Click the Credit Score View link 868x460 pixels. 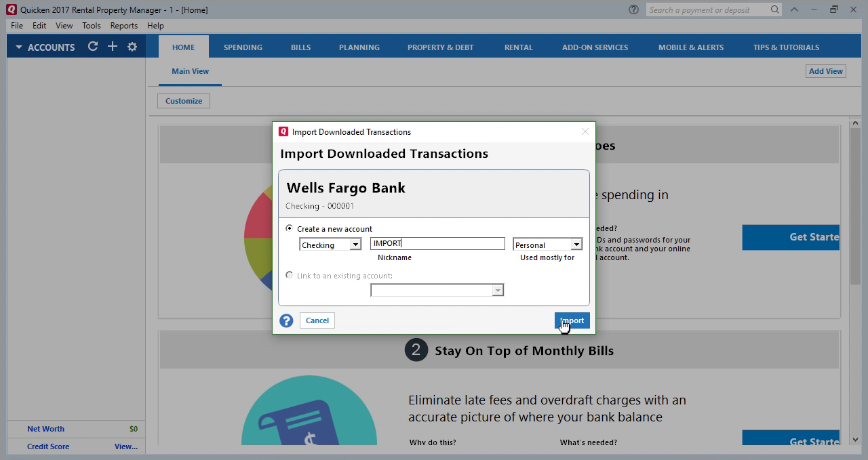coord(126,446)
